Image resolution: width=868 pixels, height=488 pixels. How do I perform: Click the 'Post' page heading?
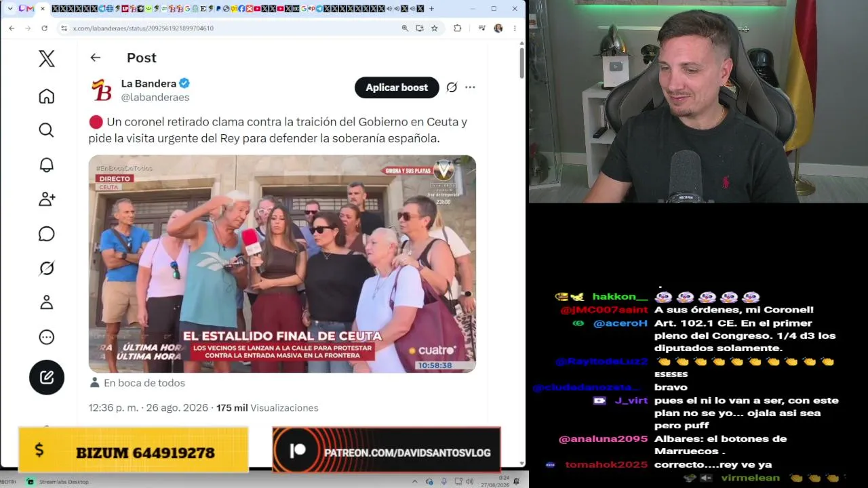[142, 58]
